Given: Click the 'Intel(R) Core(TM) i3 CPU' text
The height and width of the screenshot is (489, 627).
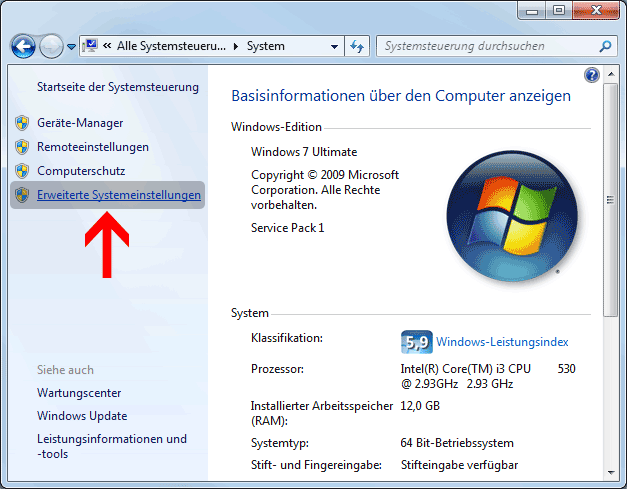Looking at the screenshot, I should (x=466, y=369).
